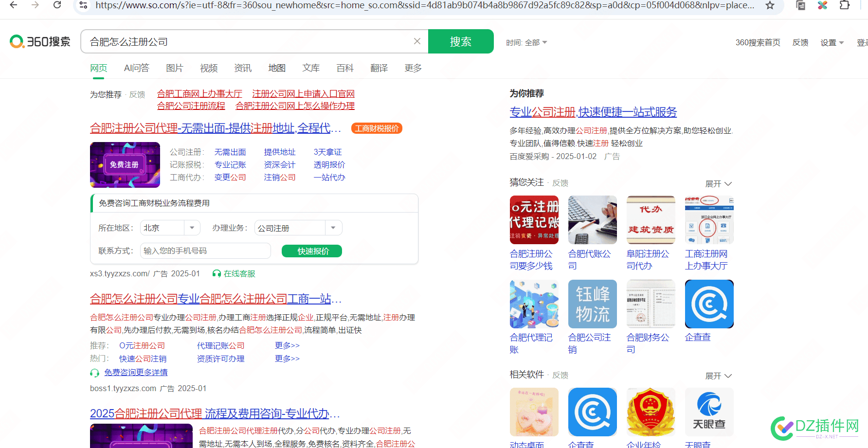The height and width of the screenshot is (448, 868).
Task: Open the 工商注册网上办事大厅 thumbnail
Action: tap(709, 220)
